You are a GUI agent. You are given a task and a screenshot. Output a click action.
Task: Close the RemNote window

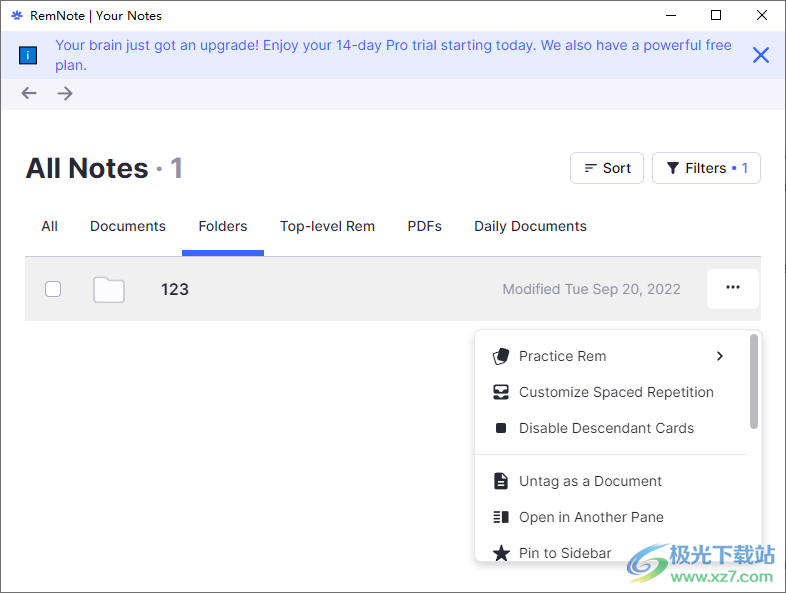click(762, 16)
